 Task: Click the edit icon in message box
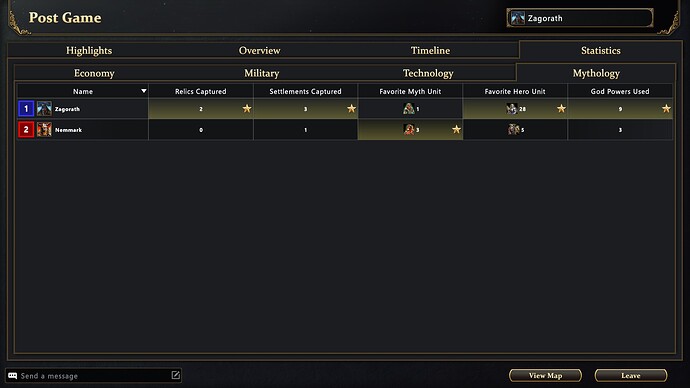tap(175, 375)
